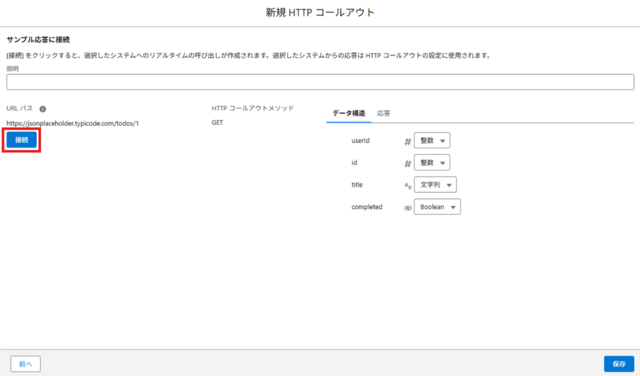
Task: Click the Aa text icon for title
Action: (407, 186)
